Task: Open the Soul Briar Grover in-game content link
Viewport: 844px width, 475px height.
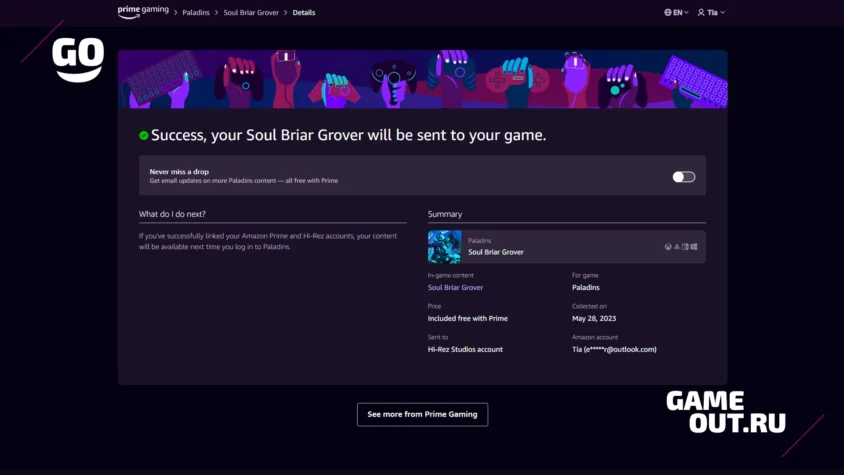Action: tap(455, 288)
